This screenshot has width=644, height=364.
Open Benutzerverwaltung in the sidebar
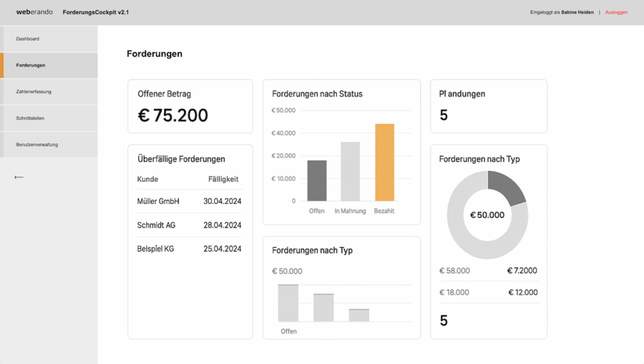(x=37, y=145)
